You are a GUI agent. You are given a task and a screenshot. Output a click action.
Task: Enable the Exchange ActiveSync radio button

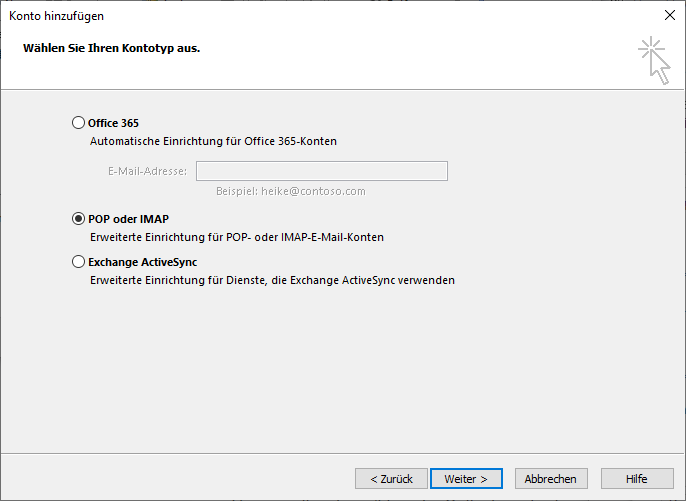[x=79, y=262]
